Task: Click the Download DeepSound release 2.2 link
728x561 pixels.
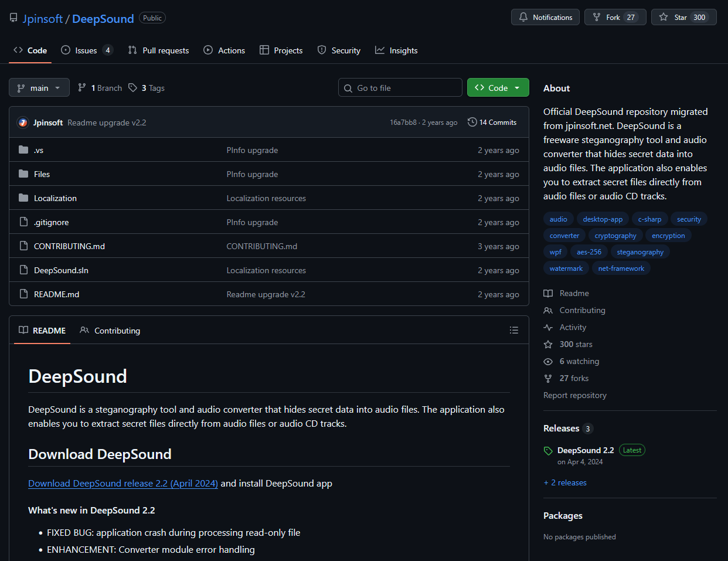Action: pyautogui.click(x=123, y=483)
